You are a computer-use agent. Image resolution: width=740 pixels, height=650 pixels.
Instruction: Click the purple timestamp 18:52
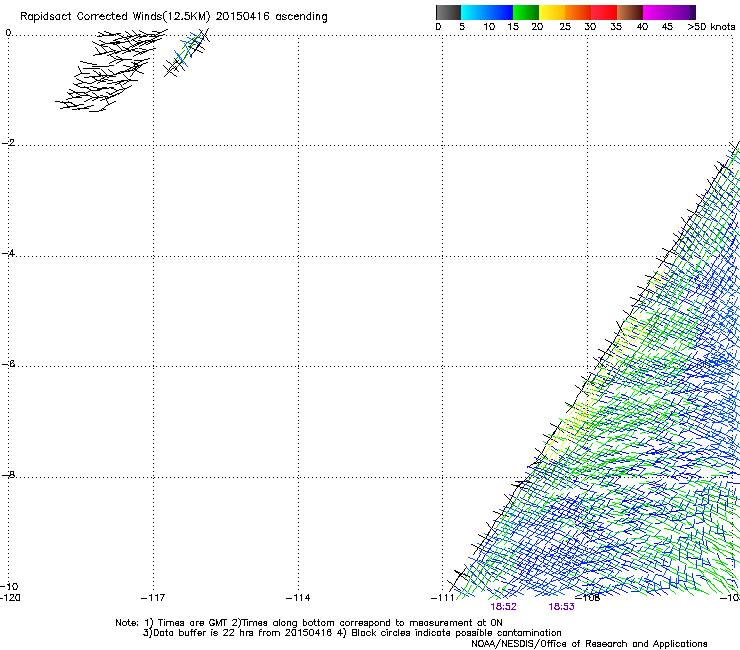(503, 607)
